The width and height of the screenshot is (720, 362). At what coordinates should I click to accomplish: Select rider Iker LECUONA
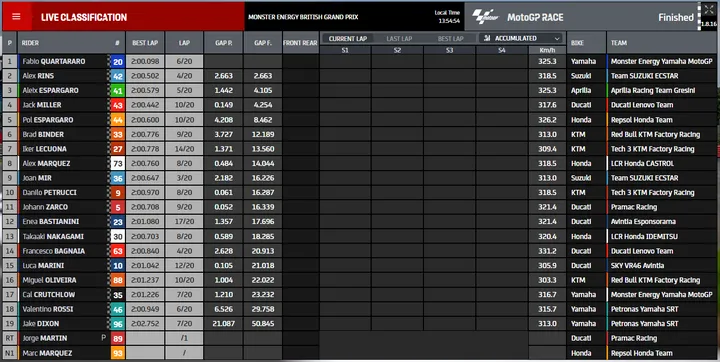point(45,149)
